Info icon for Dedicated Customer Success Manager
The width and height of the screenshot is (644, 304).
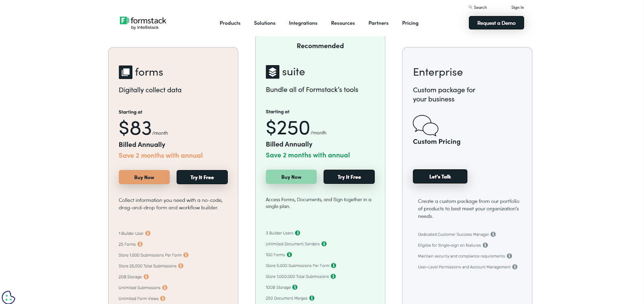493,234
